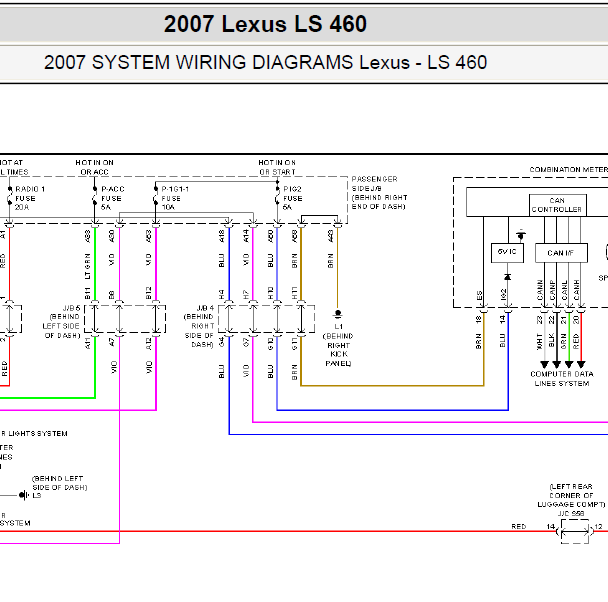Click pin label G11
The width and height of the screenshot is (608, 602).
click(294, 343)
